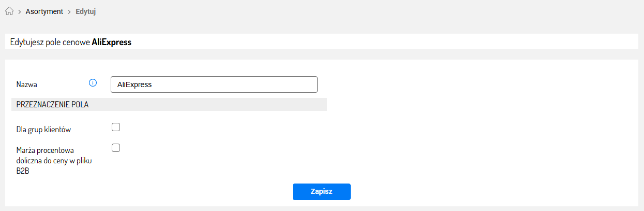Click the B2B text in margin label

click(x=23, y=171)
